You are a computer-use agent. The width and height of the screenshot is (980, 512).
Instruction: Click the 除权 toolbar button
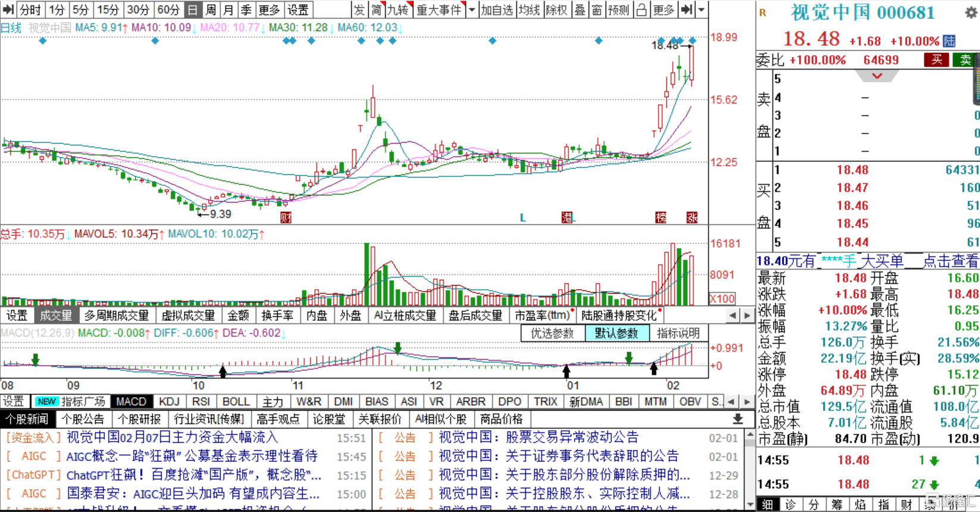pos(556,10)
